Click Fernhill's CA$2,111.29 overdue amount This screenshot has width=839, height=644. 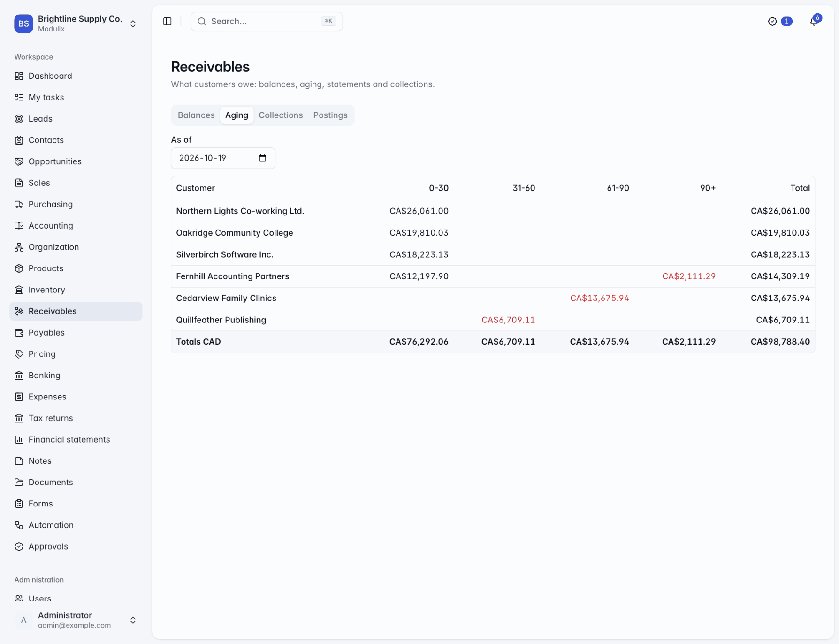coord(689,276)
